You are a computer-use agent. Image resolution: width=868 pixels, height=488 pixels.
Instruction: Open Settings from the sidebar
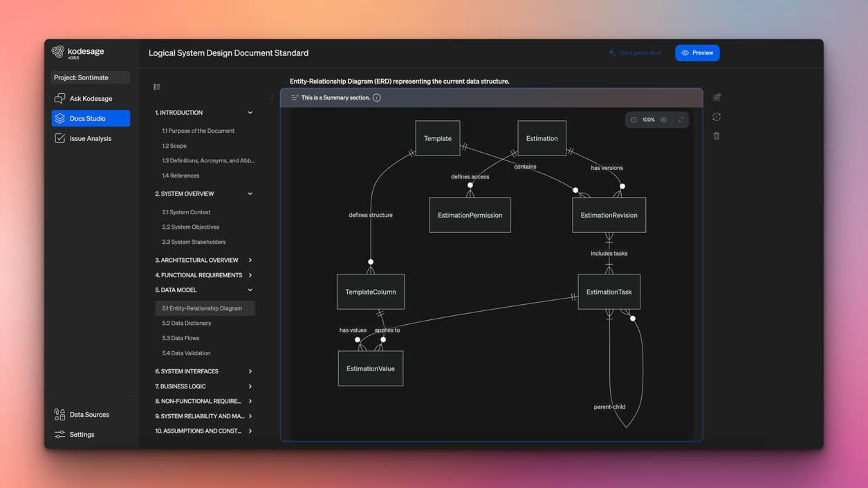click(82, 434)
